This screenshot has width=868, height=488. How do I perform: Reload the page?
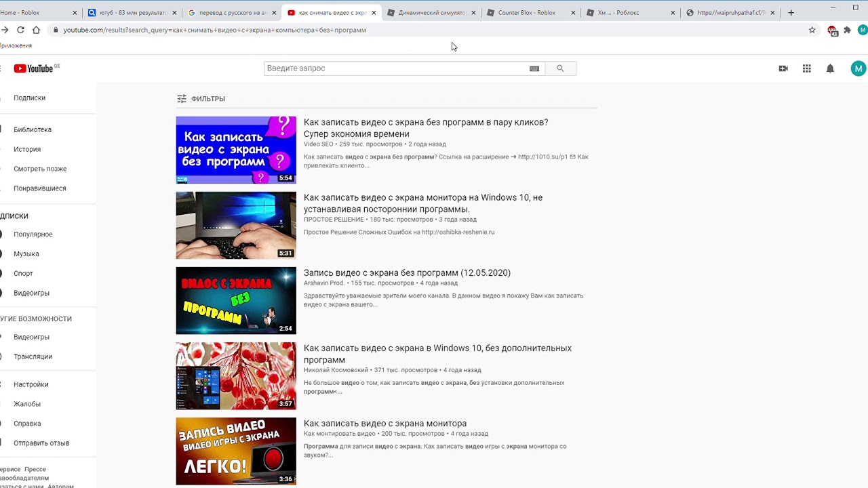(x=20, y=30)
